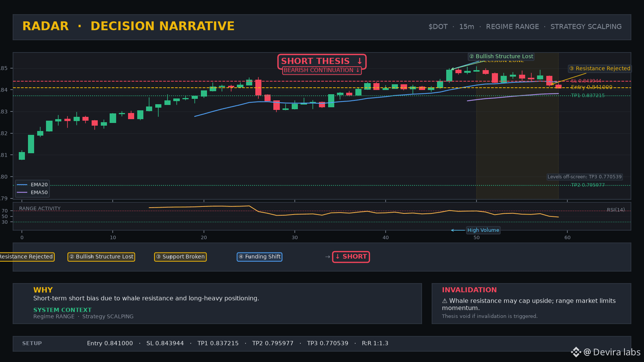The width and height of the screenshot is (644, 362).
Task: Click the short bias explanation sentence
Action: (146, 298)
